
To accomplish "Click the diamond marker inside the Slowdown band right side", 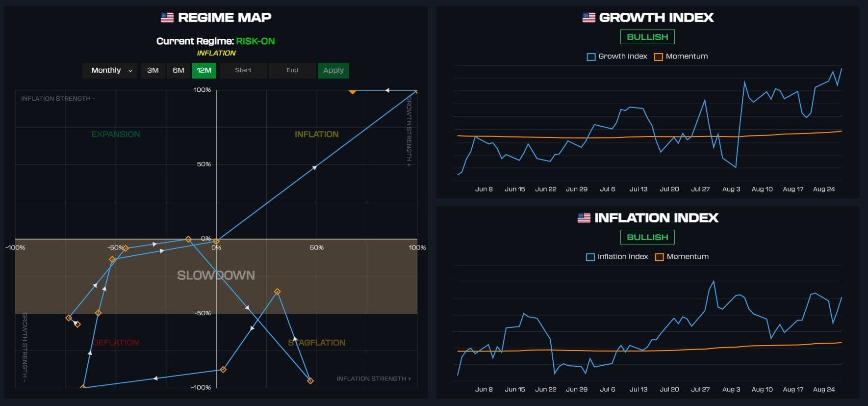I will point(277,292).
